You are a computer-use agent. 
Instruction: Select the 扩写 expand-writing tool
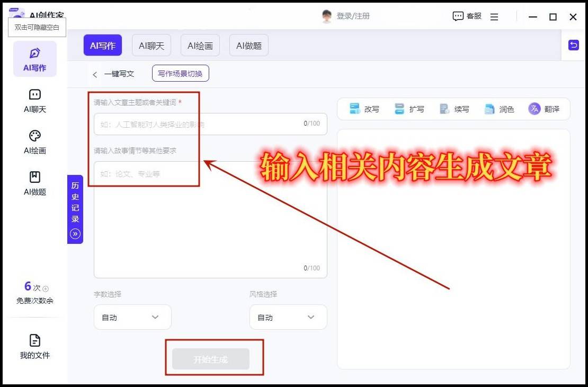pos(409,109)
